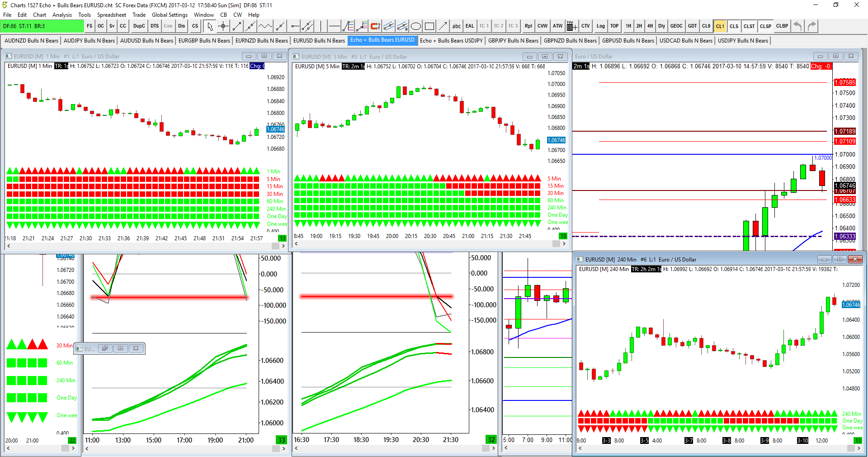The image size is (868, 457).
Task: Click the CS toolbar button
Action: (x=195, y=26)
